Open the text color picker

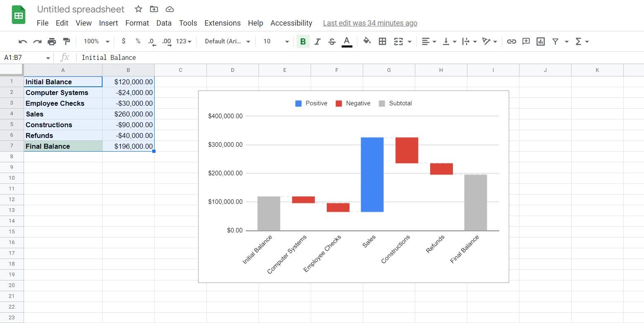pos(347,41)
